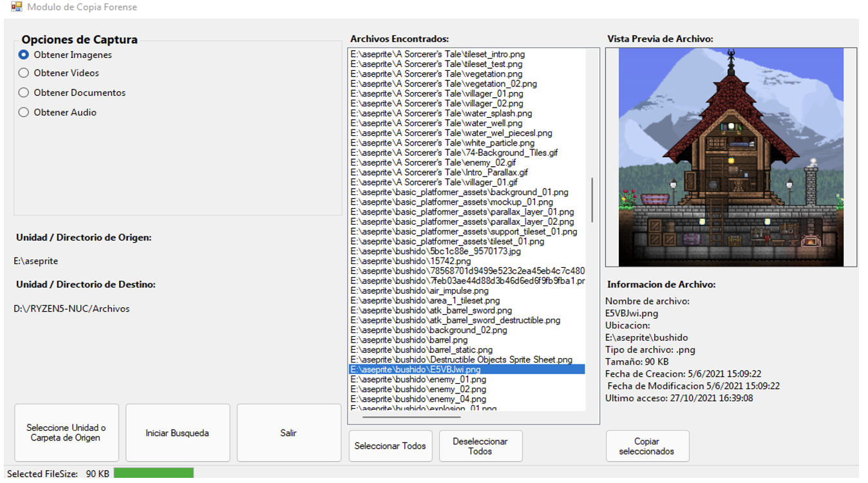The width and height of the screenshot is (868, 483).
Task: Select atk_barrel_sword_destructible.png list entry
Action: (467, 320)
